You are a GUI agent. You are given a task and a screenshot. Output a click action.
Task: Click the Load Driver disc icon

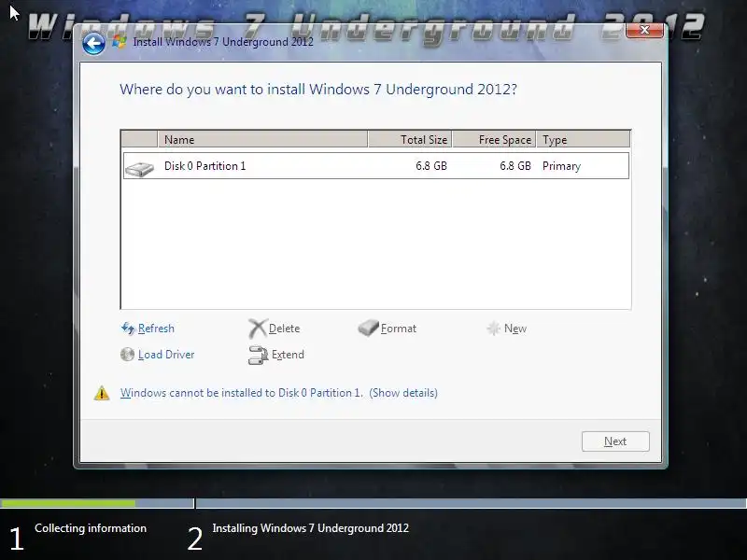click(127, 355)
